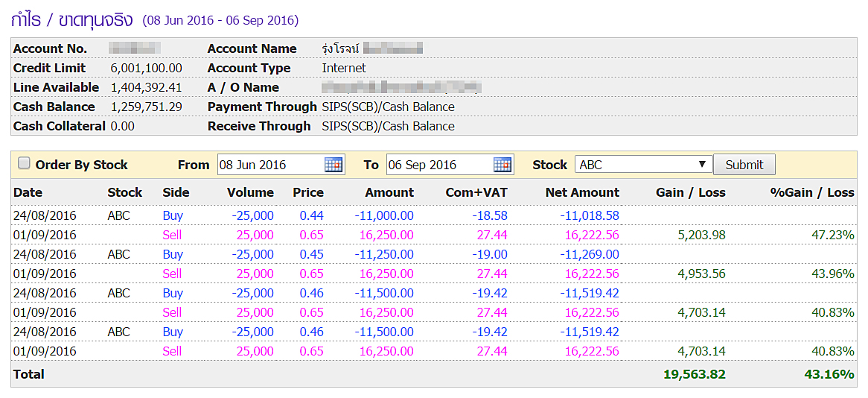Click the Volume column header
868x398 pixels.
coord(250,192)
